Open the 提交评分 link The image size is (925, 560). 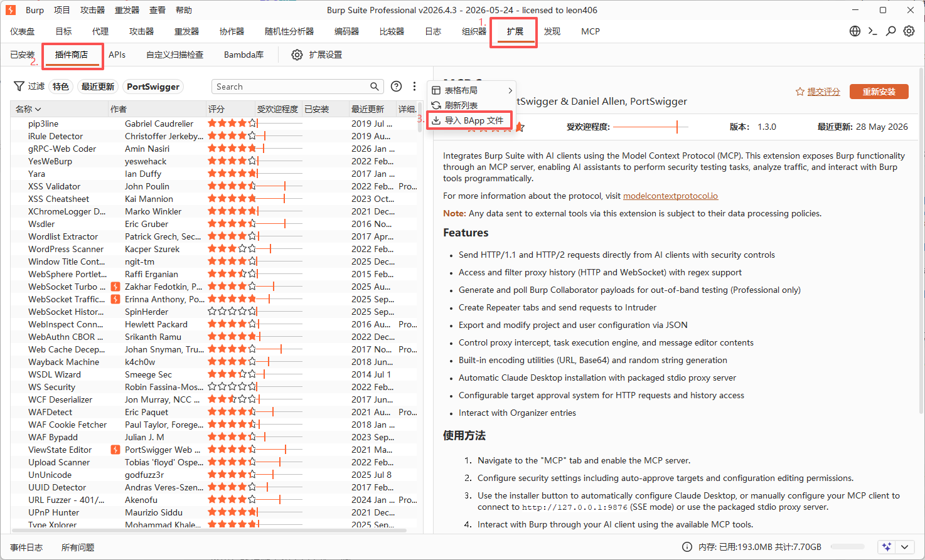823,92
